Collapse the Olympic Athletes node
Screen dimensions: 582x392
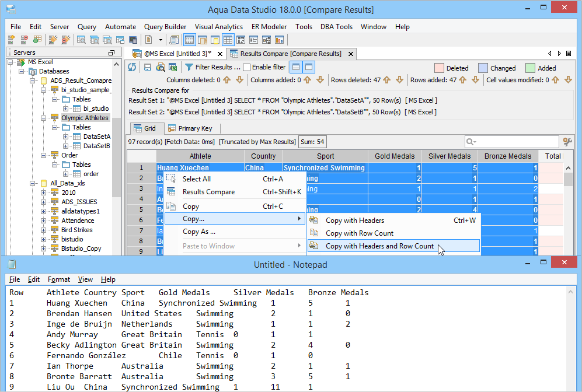pyautogui.click(x=44, y=118)
